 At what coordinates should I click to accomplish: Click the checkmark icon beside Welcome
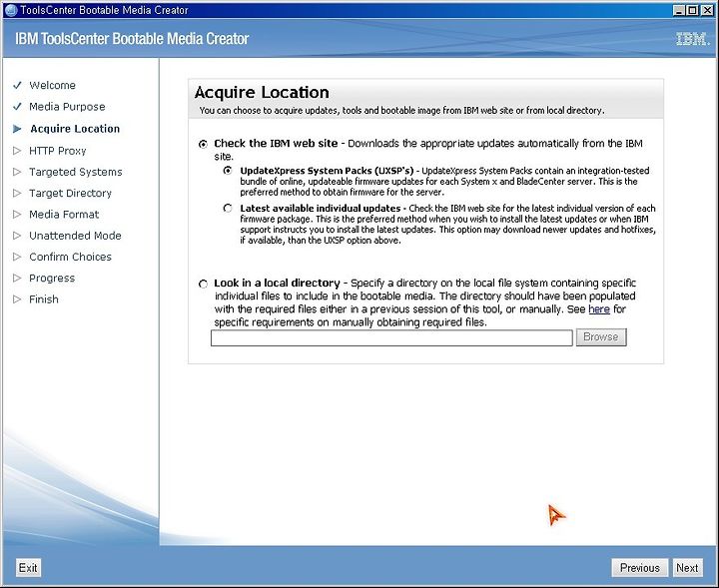[x=17, y=85]
